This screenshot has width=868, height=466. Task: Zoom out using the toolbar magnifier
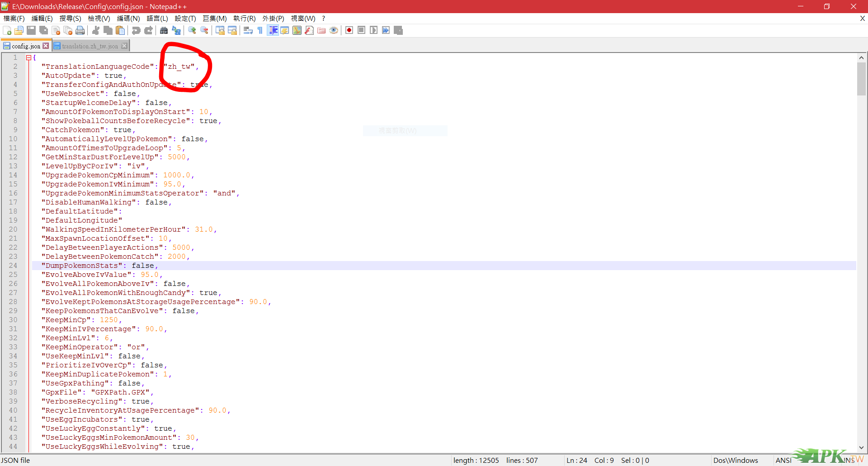204,30
